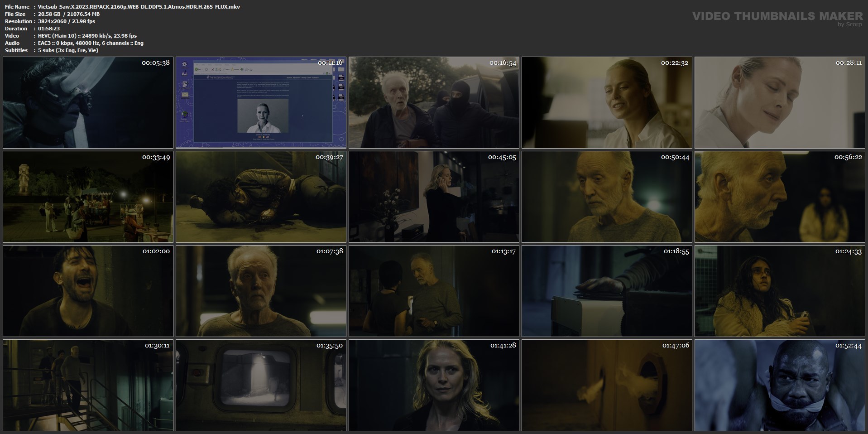Select the thumbnail at 00:56:22

[780, 197]
